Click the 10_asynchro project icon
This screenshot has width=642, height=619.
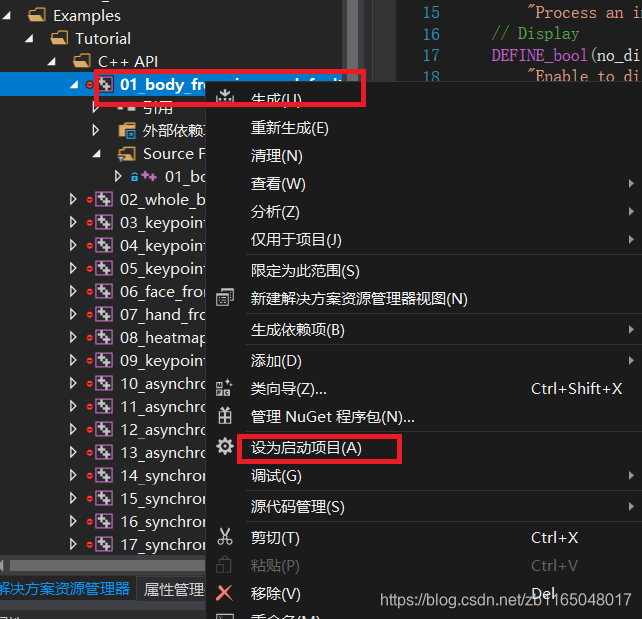[104, 383]
